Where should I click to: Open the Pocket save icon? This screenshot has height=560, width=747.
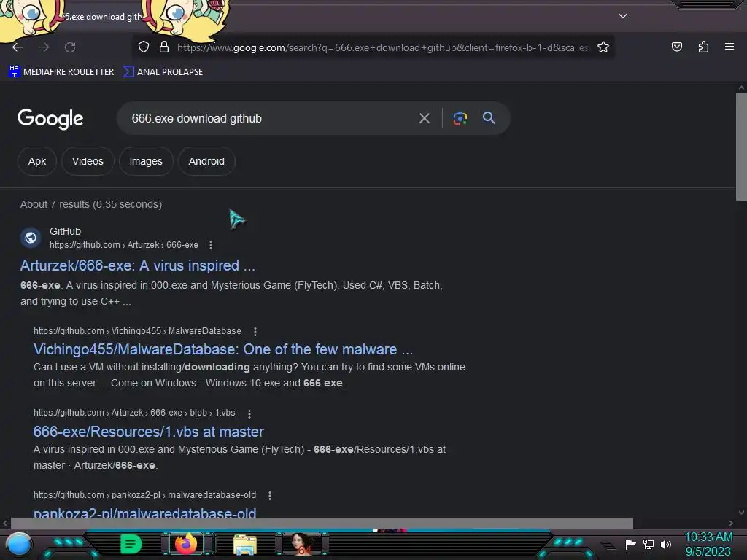click(x=676, y=47)
